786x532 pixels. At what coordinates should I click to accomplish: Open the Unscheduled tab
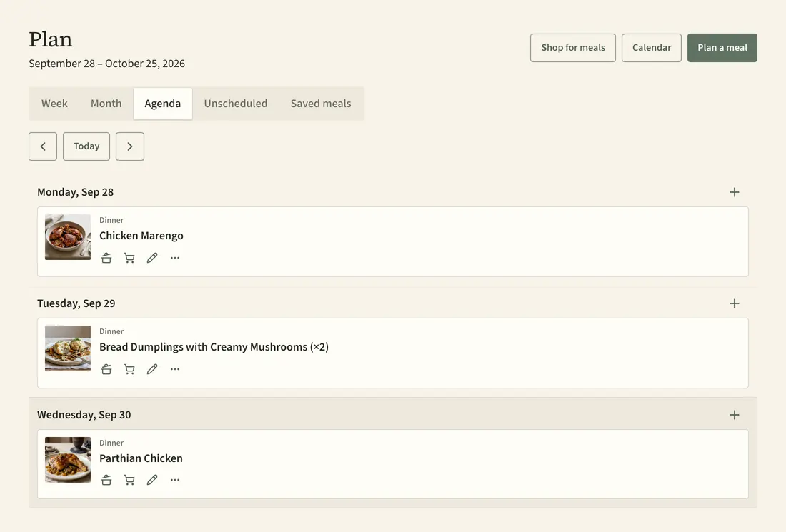(x=236, y=104)
